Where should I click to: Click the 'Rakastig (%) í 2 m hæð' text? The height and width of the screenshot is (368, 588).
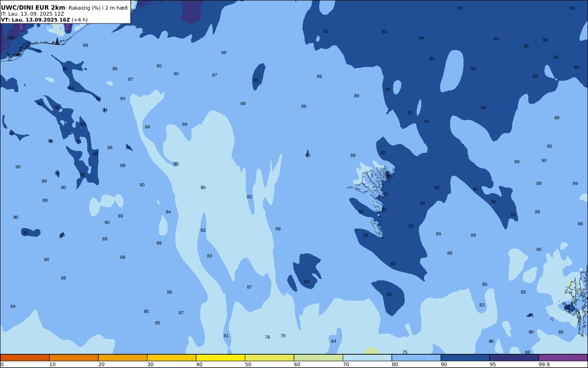[98, 8]
